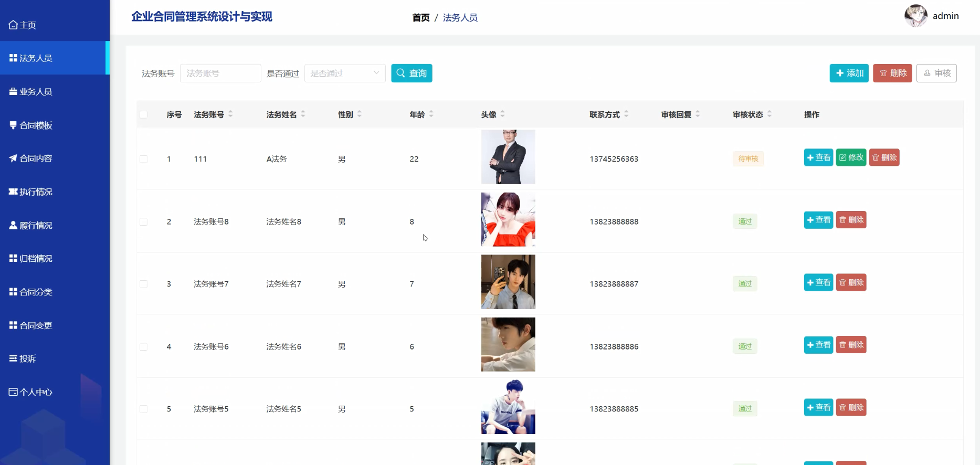Viewport: 980px width, 465px height.
Task: Open avatar photo of A法务
Action: coord(508,157)
